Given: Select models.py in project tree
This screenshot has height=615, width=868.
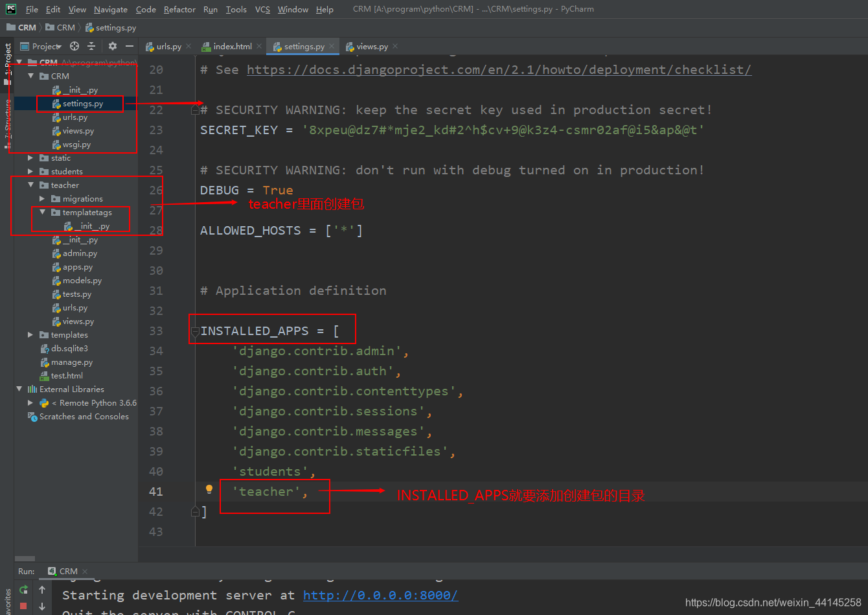Looking at the screenshot, I should 82,280.
